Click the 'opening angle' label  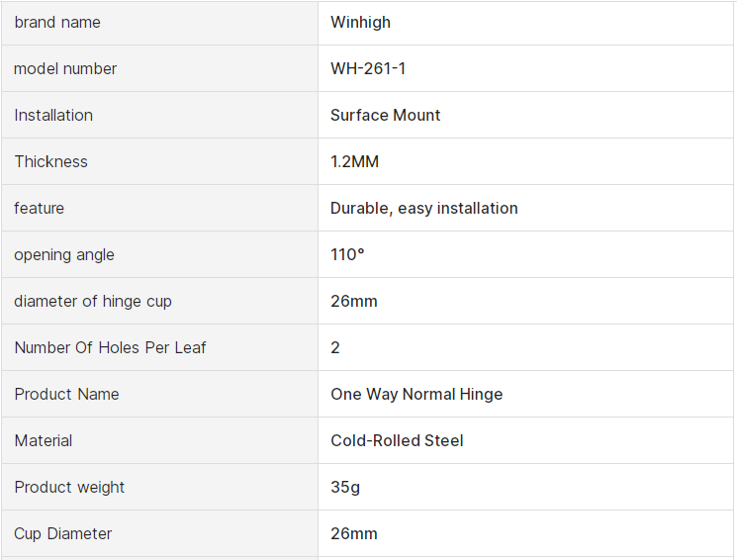pyautogui.click(x=64, y=254)
